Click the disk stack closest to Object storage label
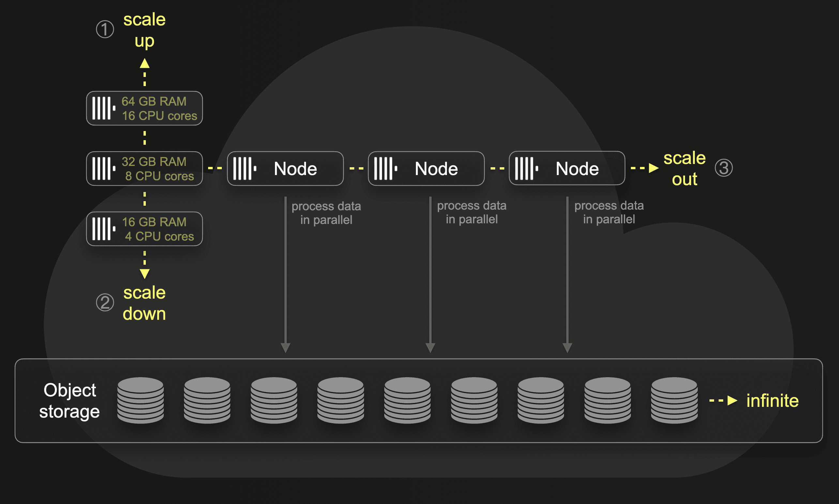The image size is (839, 504). point(140,400)
